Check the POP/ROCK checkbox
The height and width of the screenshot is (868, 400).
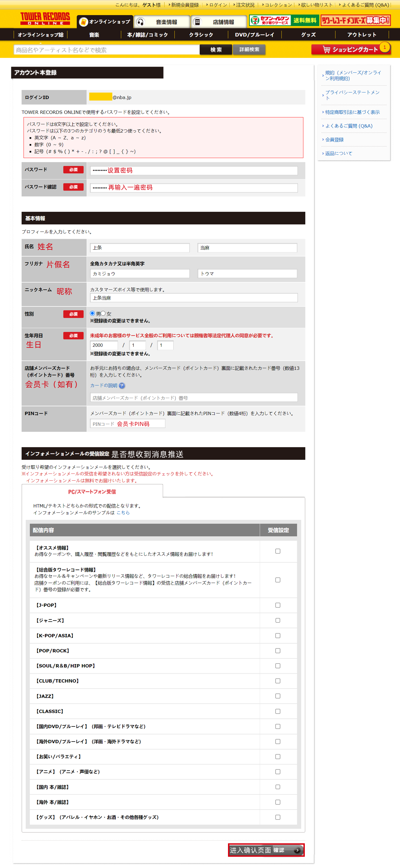[278, 651]
